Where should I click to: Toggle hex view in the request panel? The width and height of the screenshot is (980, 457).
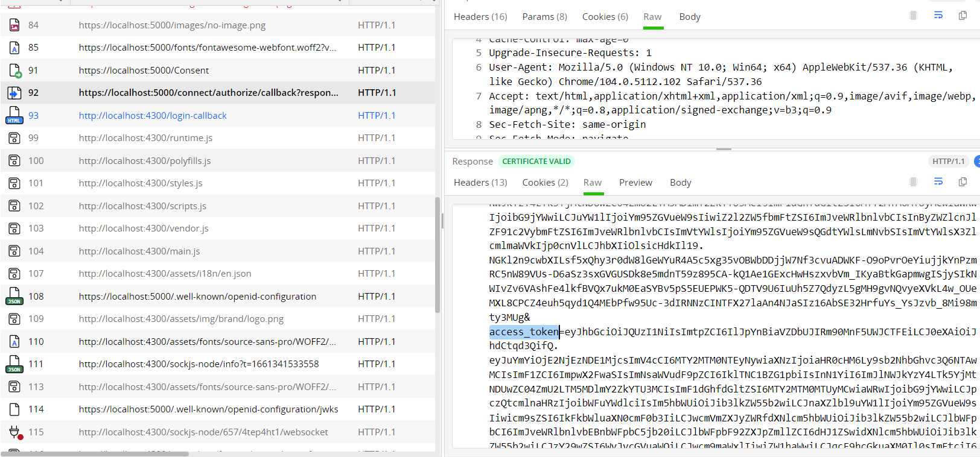pyautogui.click(x=914, y=15)
